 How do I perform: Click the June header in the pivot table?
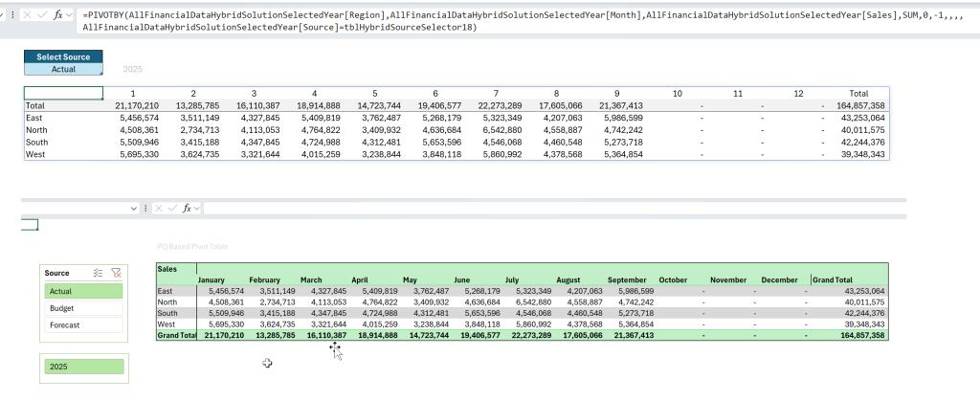(x=462, y=279)
